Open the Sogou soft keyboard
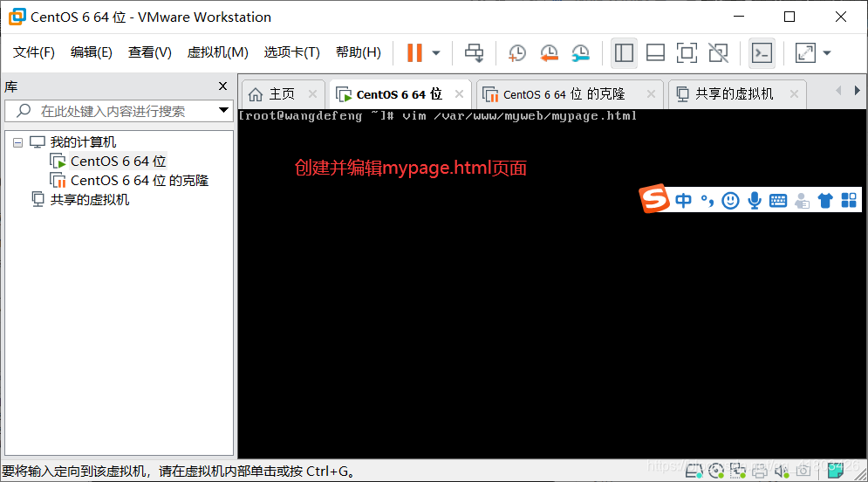The image size is (868, 482). 778,200
